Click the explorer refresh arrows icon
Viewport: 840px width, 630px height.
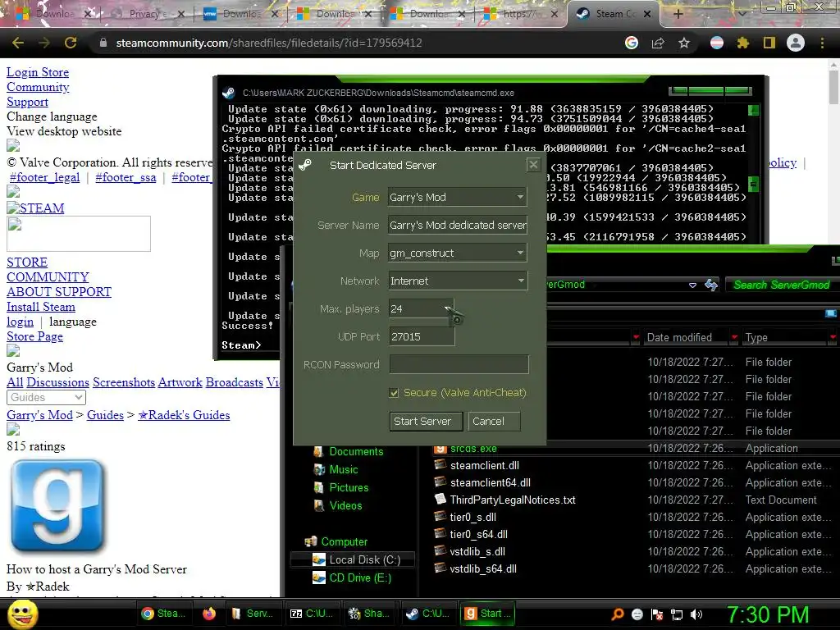[711, 285]
